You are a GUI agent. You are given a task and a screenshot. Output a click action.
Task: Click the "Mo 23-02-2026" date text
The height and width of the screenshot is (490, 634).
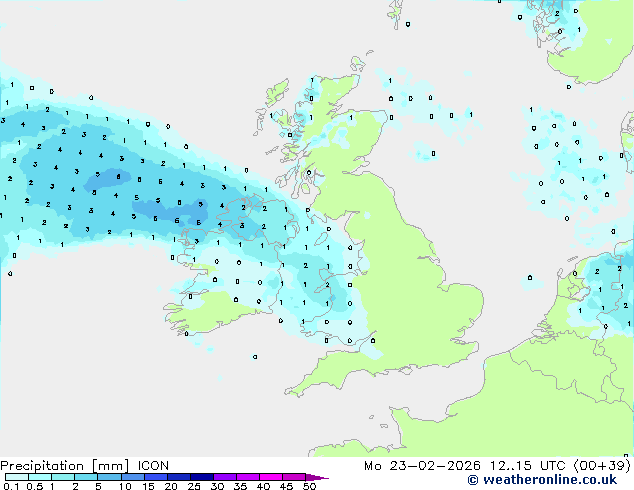click(x=422, y=466)
